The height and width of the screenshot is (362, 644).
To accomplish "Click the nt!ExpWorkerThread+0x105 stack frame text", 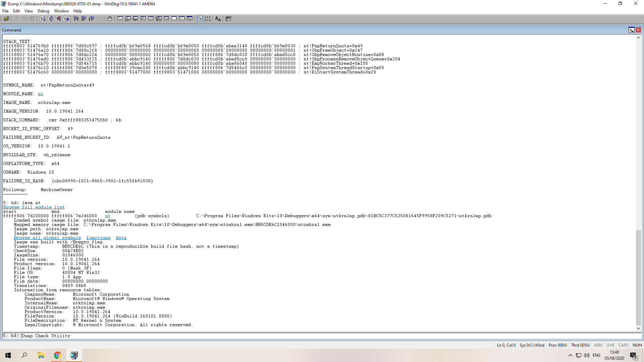I will pos(336,63).
